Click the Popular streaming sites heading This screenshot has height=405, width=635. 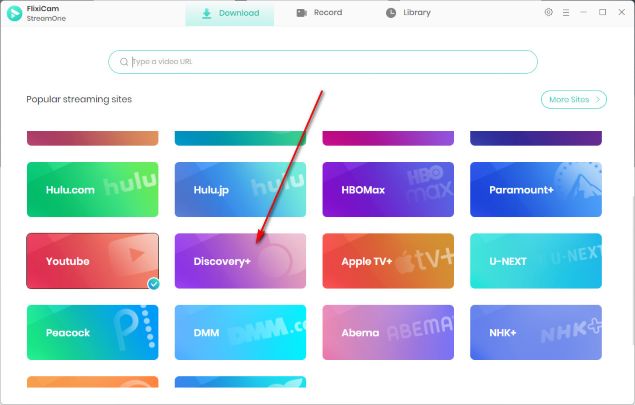(x=79, y=100)
